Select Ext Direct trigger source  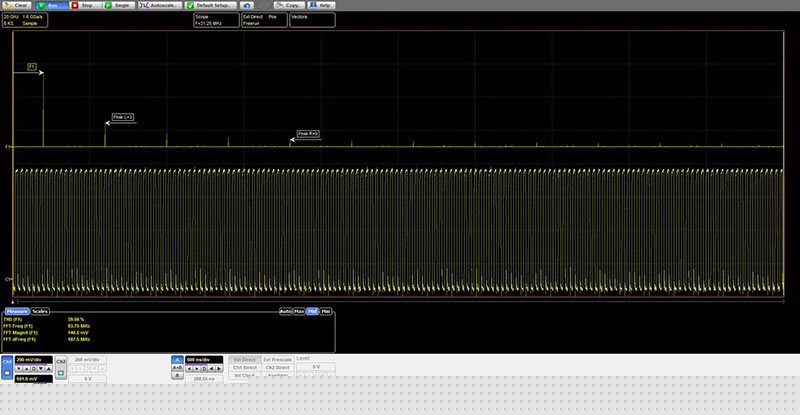tap(245, 359)
